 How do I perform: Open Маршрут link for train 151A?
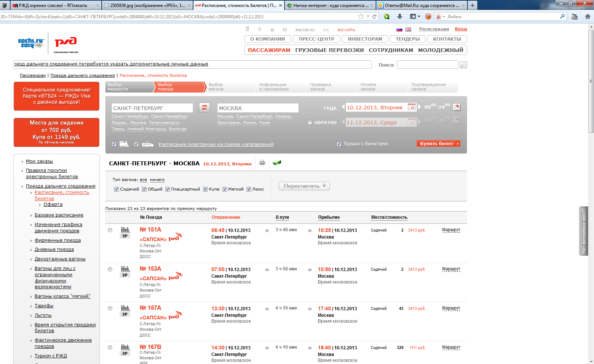click(451, 230)
